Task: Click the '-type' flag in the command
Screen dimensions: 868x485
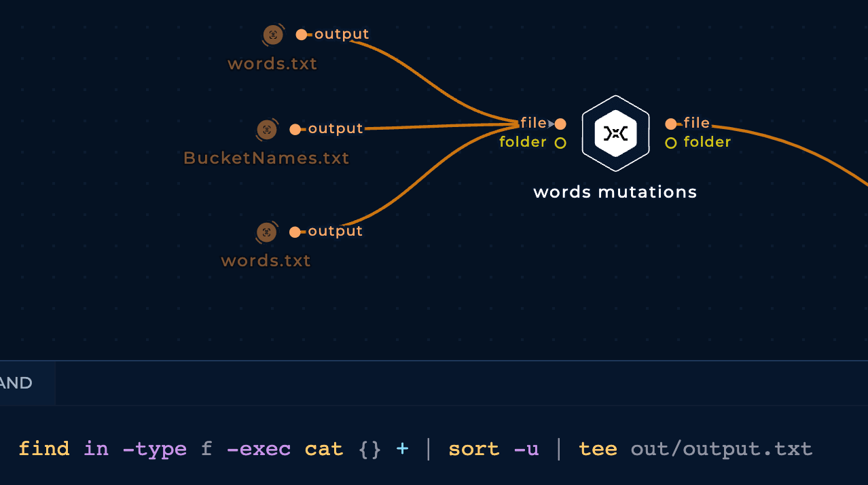Action: [x=155, y=449]
